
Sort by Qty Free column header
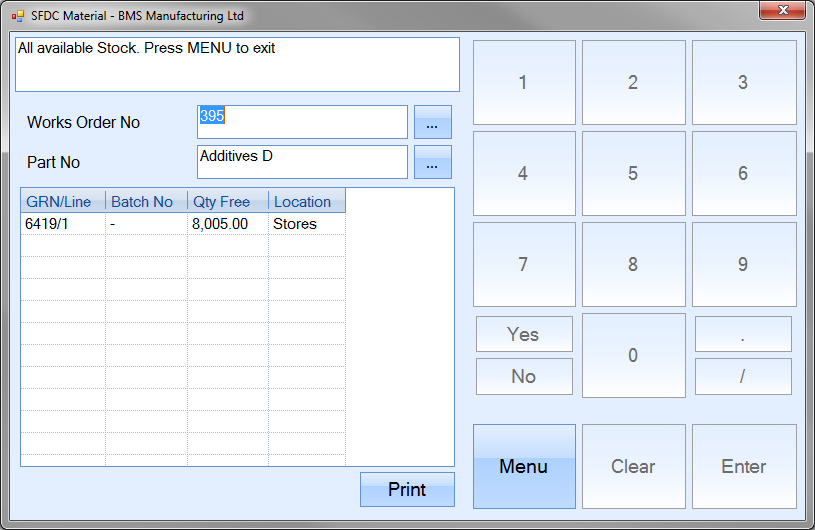(x=228, y=202)
